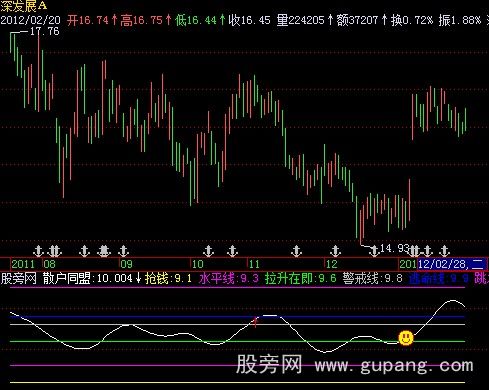
Task: Click the up arrow after 量224205
Action: pyautogui.click(x=330, y=20)
